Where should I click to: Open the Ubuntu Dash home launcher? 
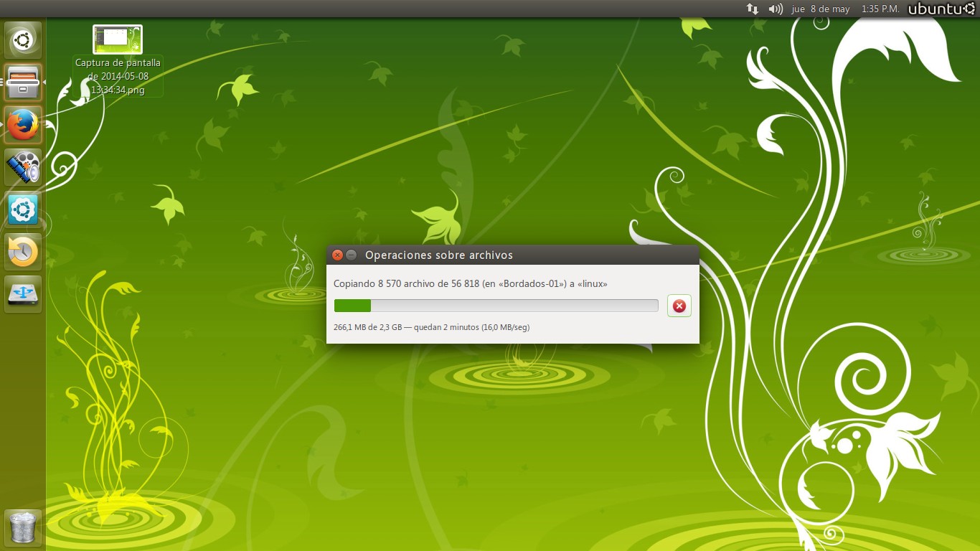tap(23, 40)
